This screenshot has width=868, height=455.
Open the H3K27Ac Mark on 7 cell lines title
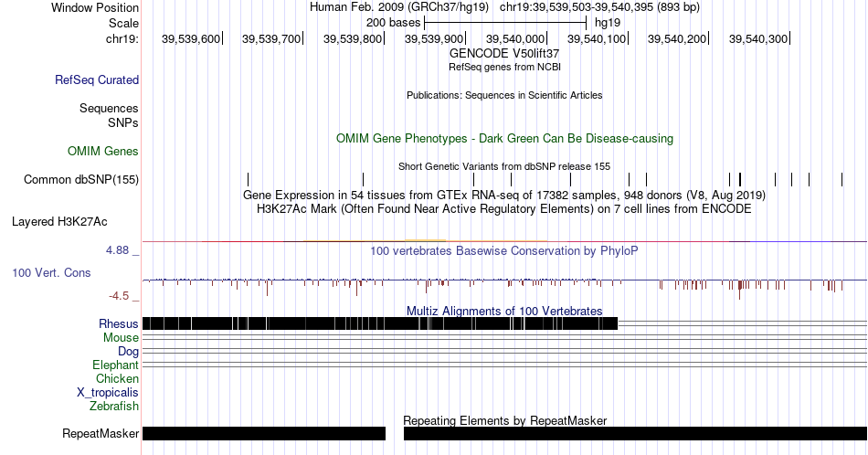point(504,208)
